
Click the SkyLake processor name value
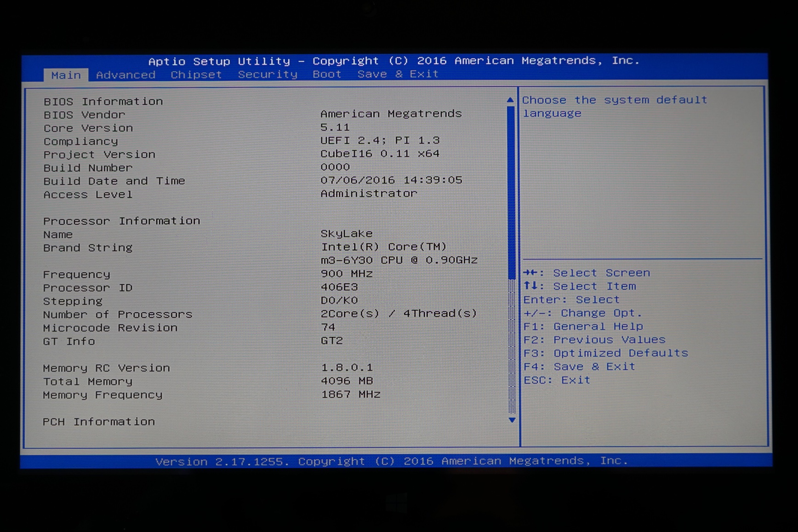[x=346, y=234]
